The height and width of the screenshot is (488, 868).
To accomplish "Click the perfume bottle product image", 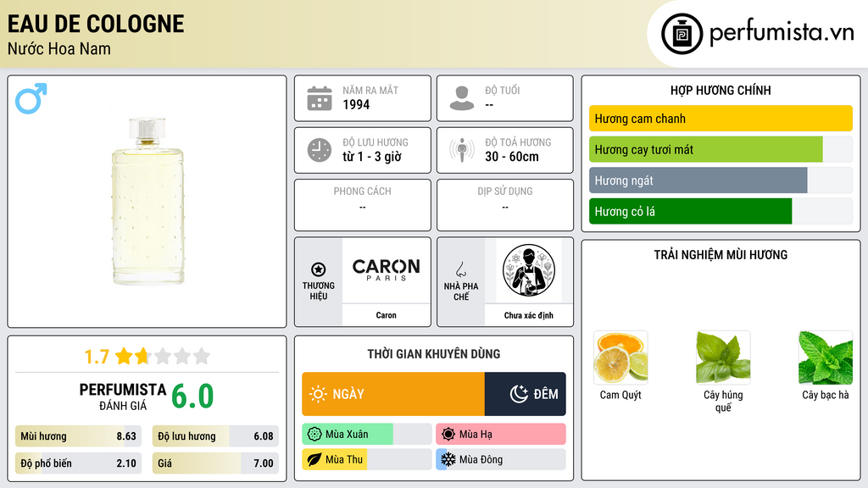I will pos(147,202).
